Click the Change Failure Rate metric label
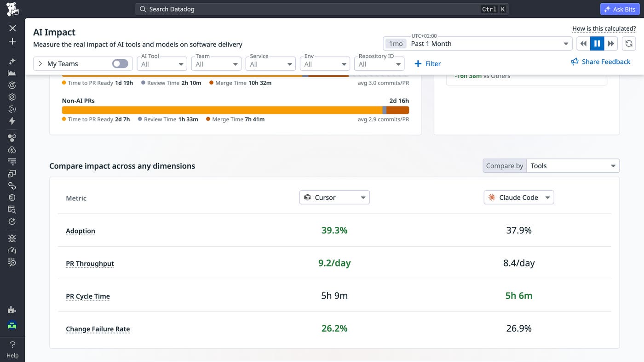 click(98, 329)
